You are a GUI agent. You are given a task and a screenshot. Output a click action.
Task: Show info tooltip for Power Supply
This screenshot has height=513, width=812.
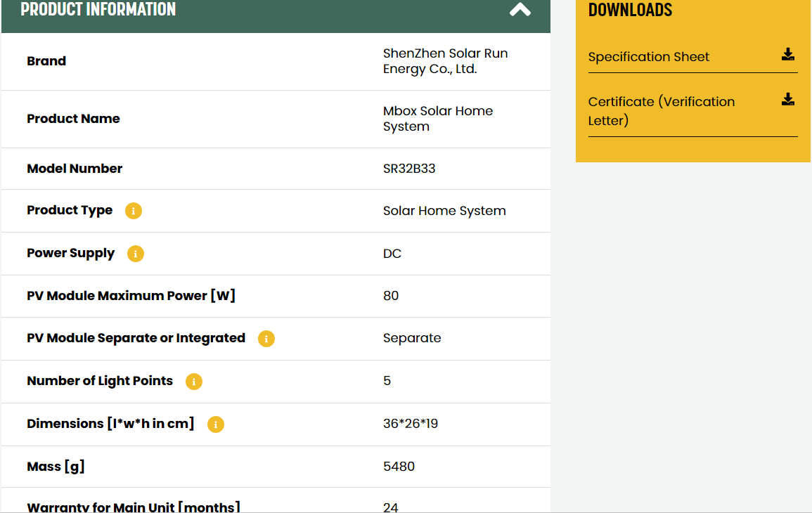[135, 254]
